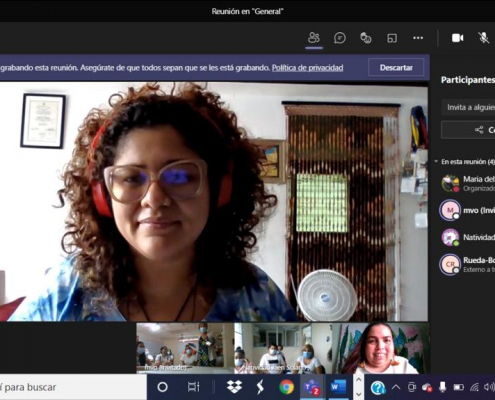
Task: Click the microphone in use tray icon
Action: click(x=442, y=387)
